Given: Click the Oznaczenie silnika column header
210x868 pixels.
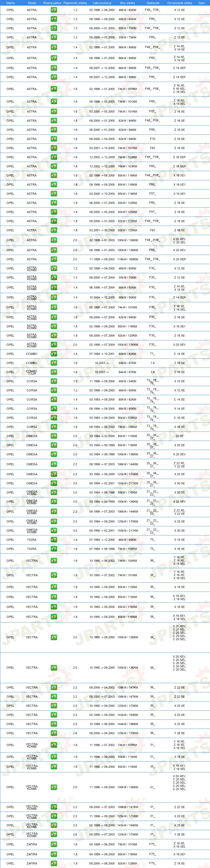Looking at the screenshot, I should pyautogui.click(x=180, y=3).
